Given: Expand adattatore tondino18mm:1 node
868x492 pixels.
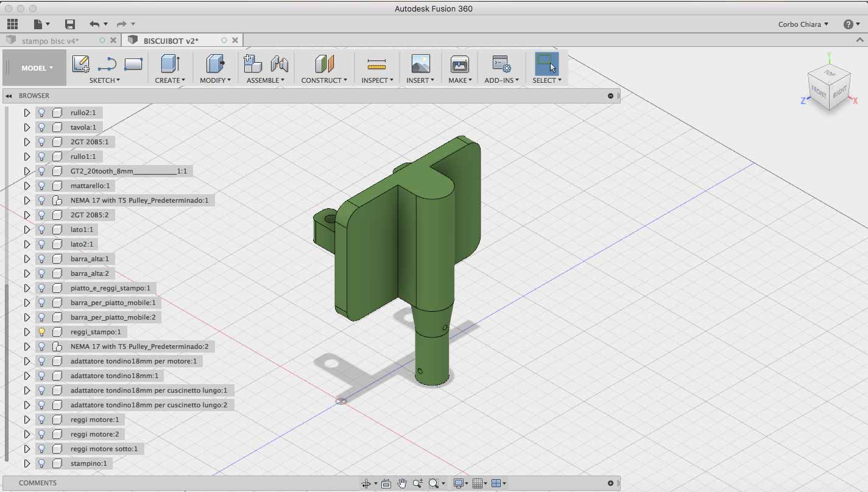Looking at the screenshot, I should pyautogui.click(x=27, y=376).
